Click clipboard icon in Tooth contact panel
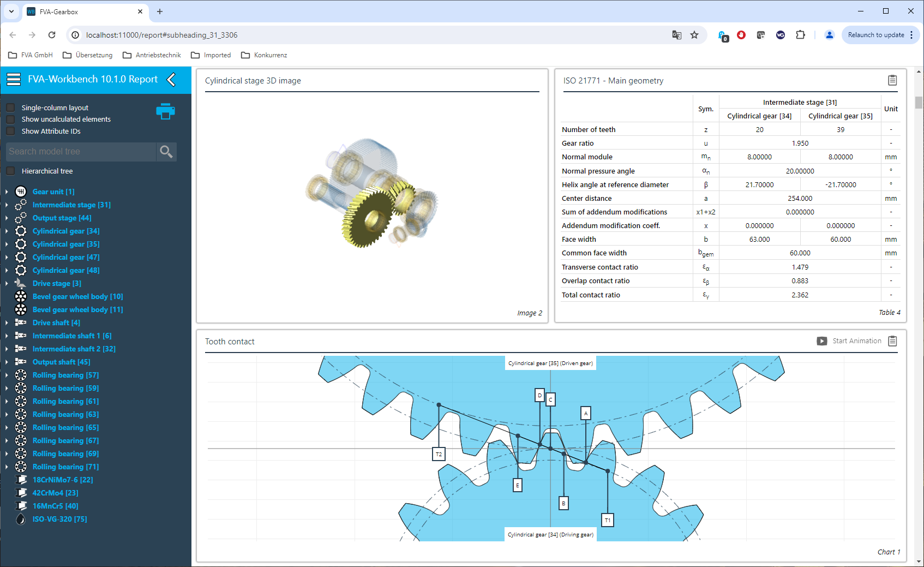 click(892, 341)
